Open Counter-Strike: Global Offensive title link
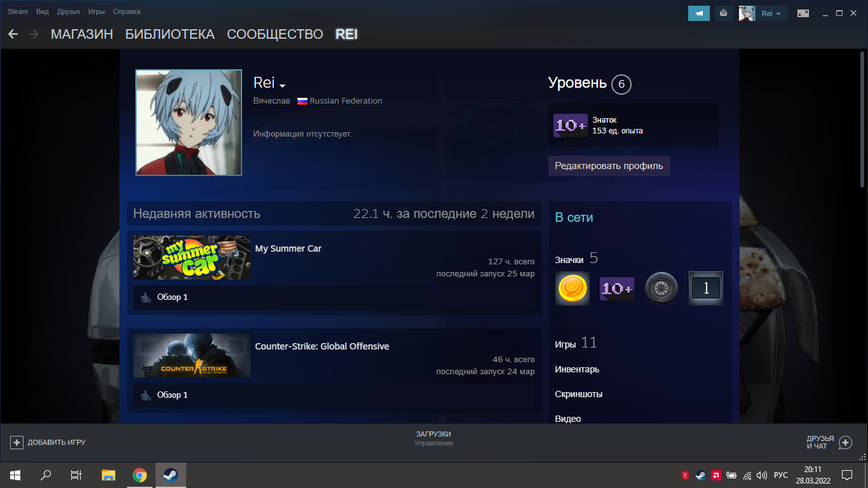Screen dimensions: 868x488 click(322, 346)
